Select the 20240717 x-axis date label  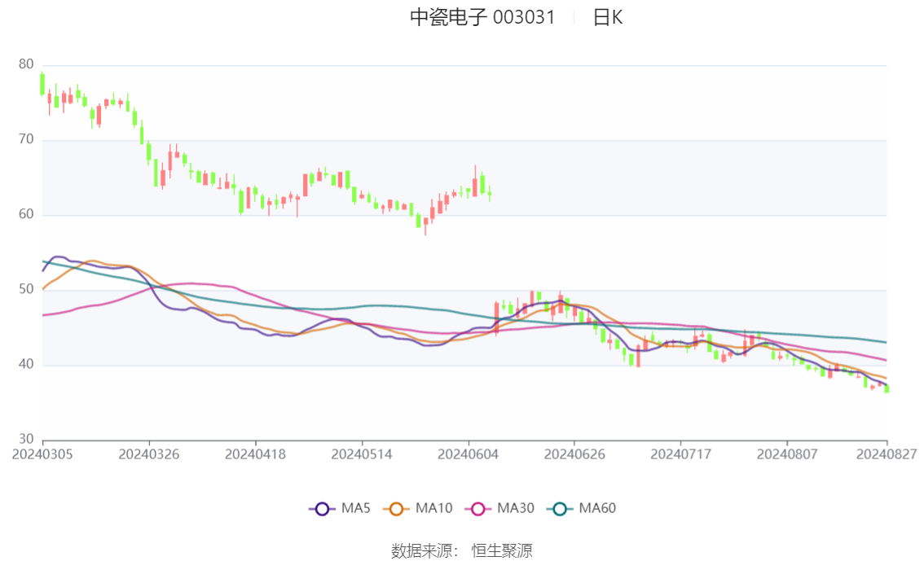tap(680, 454)
